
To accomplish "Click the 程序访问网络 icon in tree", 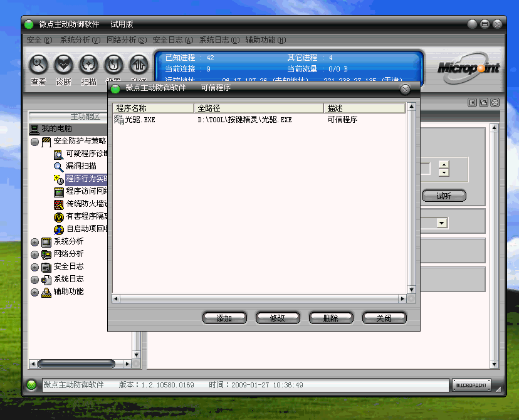I will click(58, 192).
